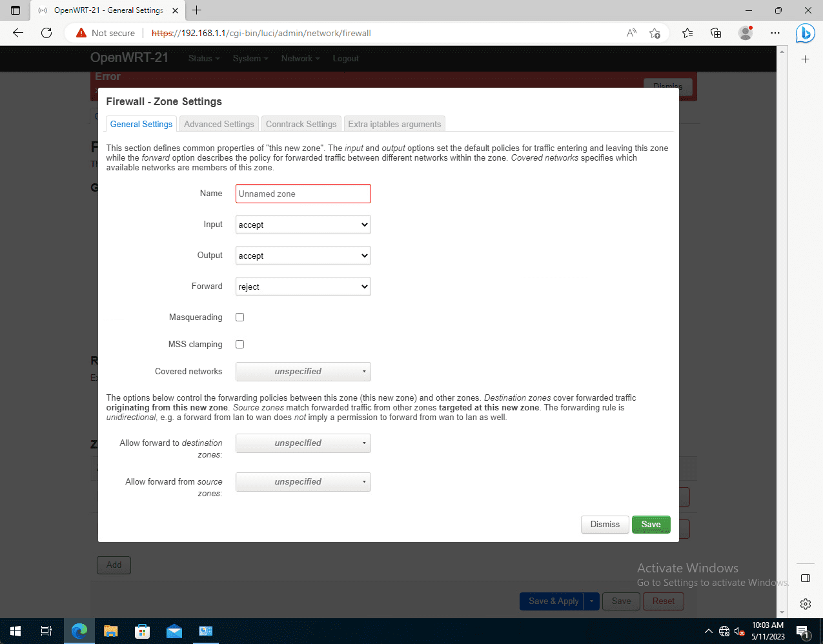Open the taskbar clock and date

(x=767, y=631)
